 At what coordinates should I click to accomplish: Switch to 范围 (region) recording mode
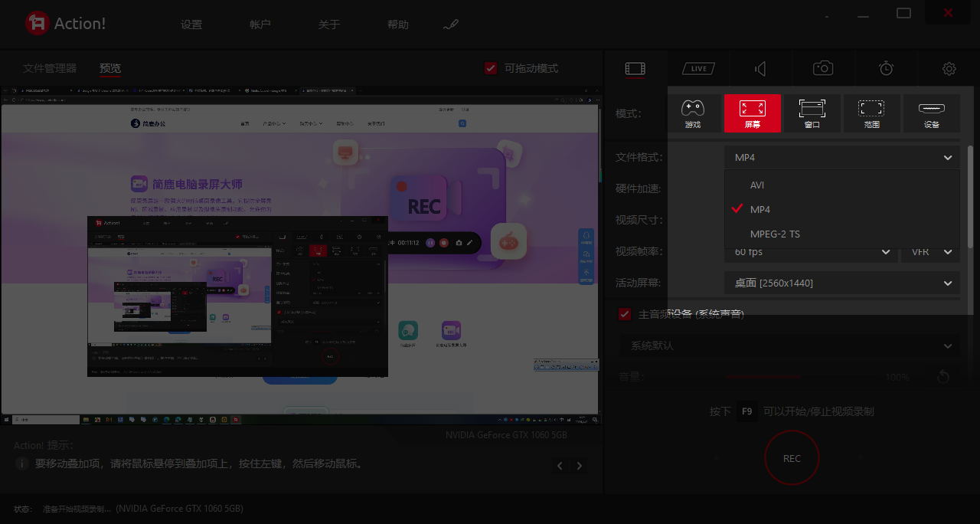pos(871,113)
